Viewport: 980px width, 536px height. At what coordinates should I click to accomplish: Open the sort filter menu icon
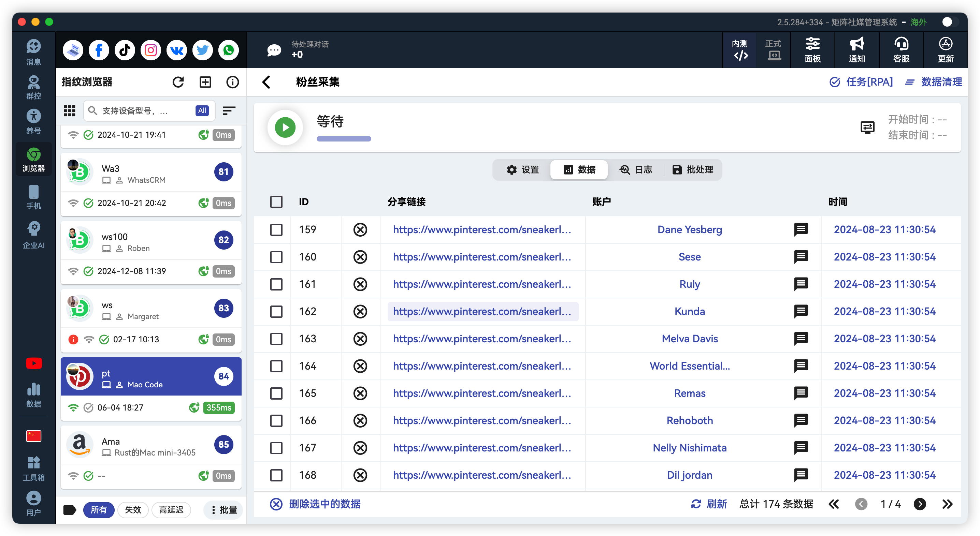[229, 110]
